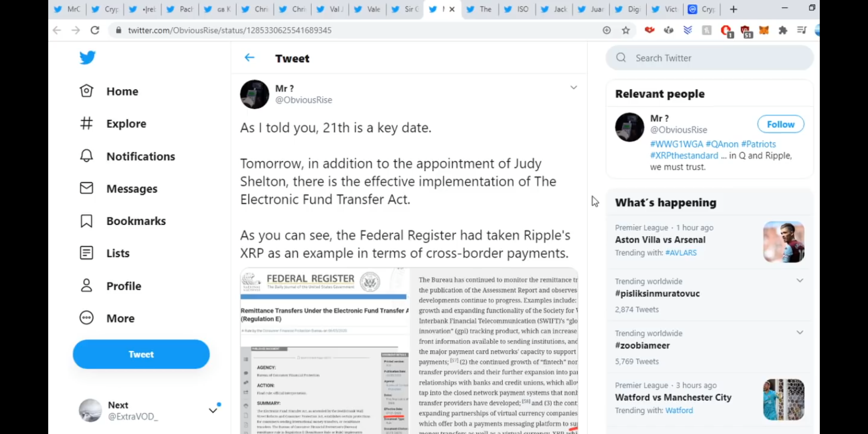Open Lists icon in sidebar

click(86, 253)
